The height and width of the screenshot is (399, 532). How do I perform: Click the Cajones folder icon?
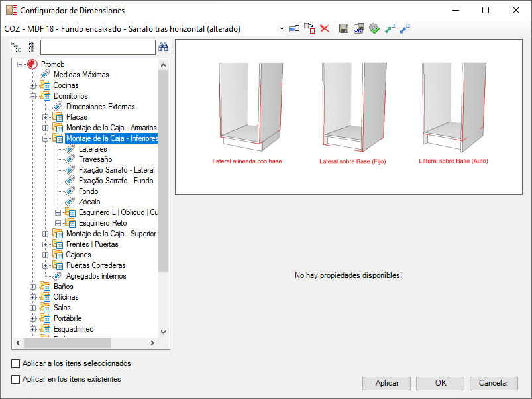58,255
